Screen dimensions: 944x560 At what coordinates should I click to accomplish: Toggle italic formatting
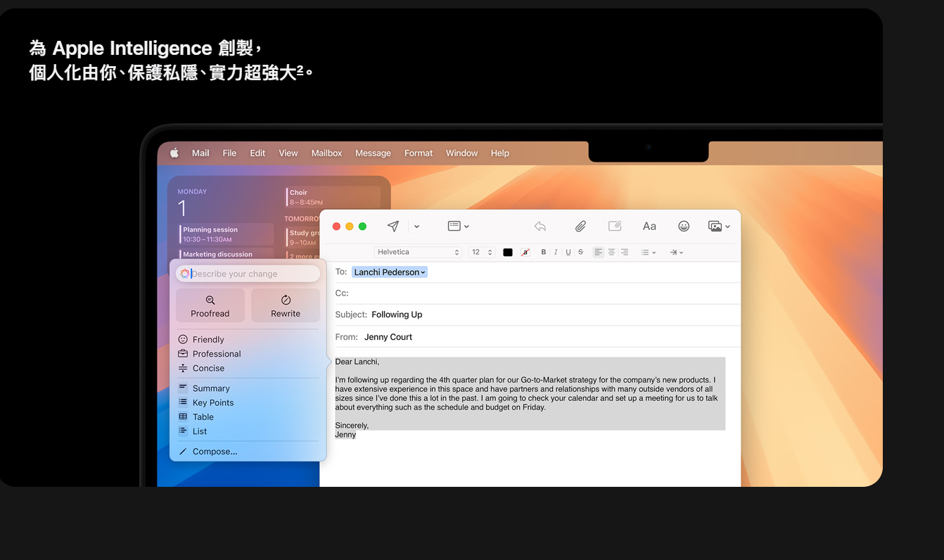(556, 252)
